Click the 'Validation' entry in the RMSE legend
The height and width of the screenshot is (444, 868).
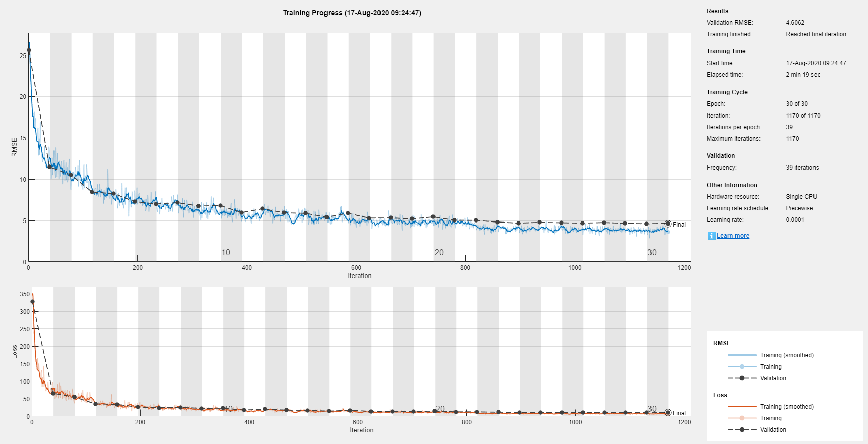click(x=773, y=378)
